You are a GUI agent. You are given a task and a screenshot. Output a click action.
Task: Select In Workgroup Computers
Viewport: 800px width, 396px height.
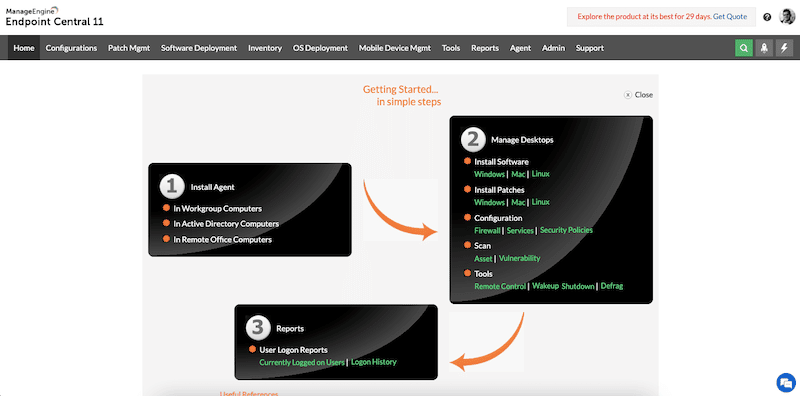coord(217,209)
